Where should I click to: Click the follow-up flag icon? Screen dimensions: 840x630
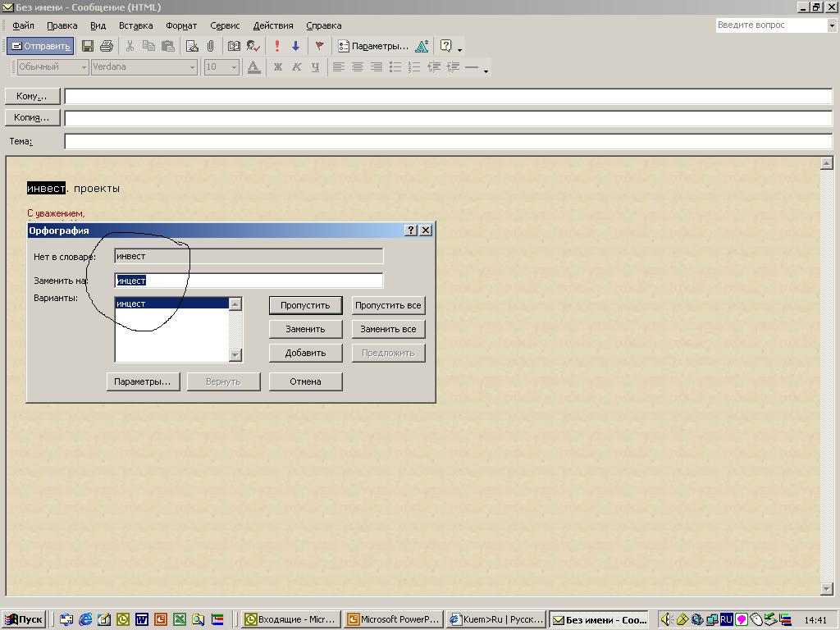319,47
